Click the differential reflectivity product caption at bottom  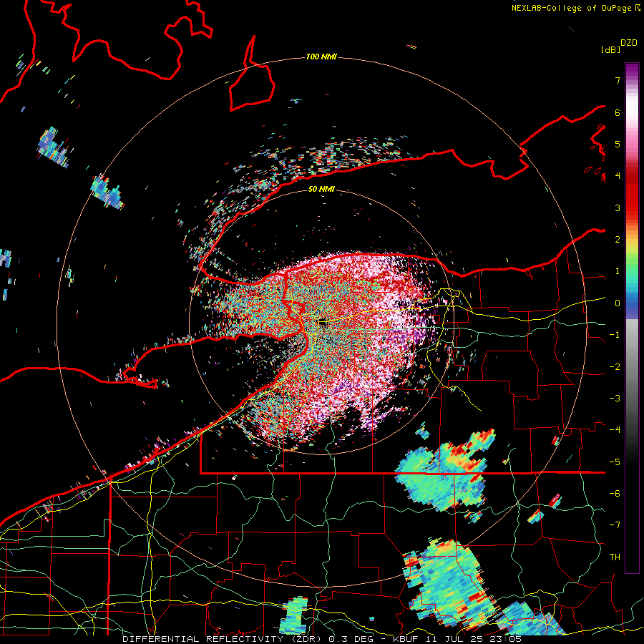(322, 639)
